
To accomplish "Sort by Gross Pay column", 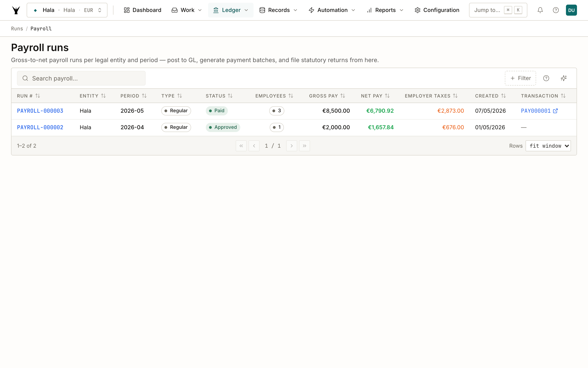I will click(327, 96).
